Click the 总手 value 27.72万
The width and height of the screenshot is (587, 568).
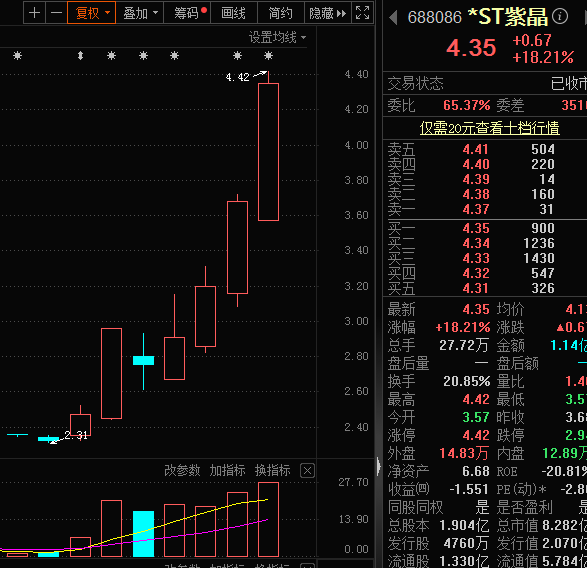tap(464, 345)
